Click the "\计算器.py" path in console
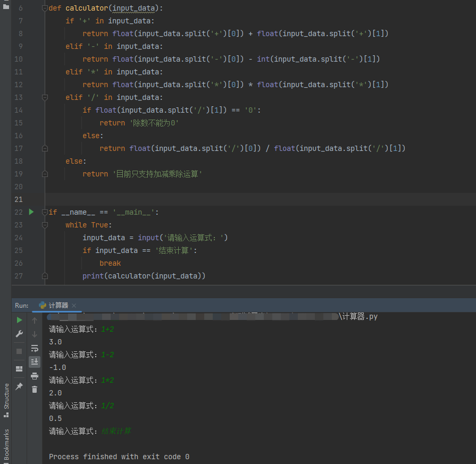476x464 pixels. (x=358, y=317)
